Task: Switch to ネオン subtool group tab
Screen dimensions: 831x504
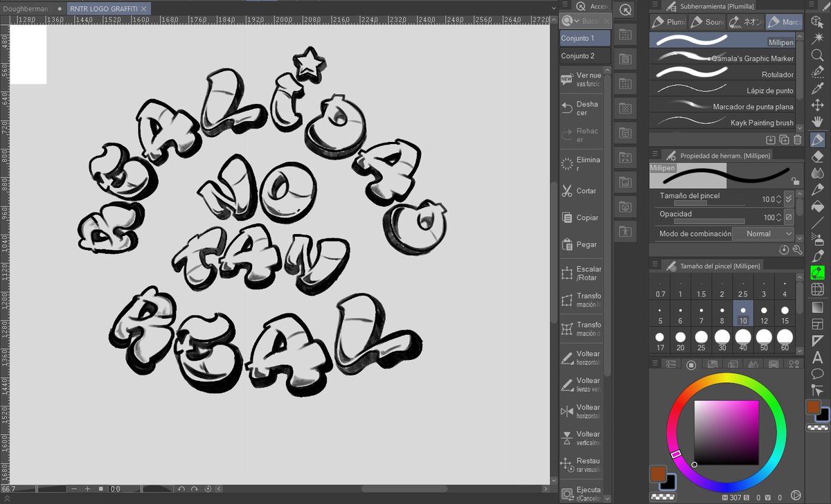Action: click(x=745, y=22)
